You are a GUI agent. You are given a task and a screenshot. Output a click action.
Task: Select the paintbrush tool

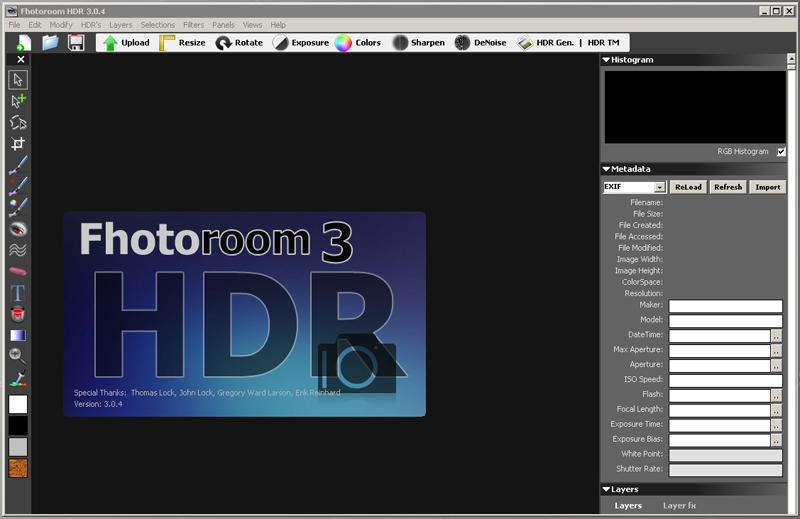coord(18,165)
